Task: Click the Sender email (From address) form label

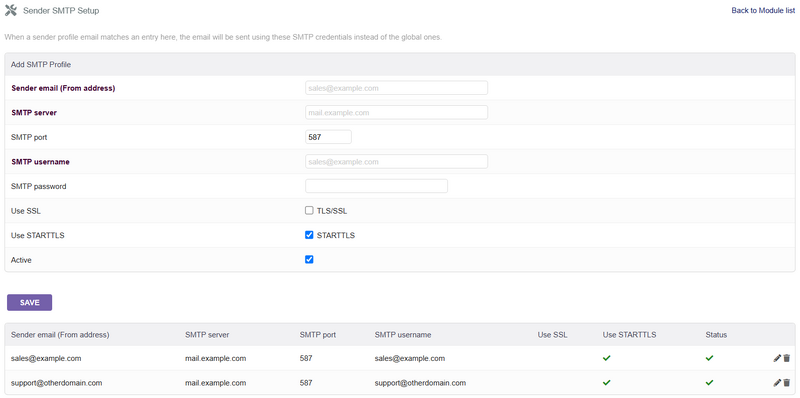Action: pyautogui.click(x=63, y=88)
